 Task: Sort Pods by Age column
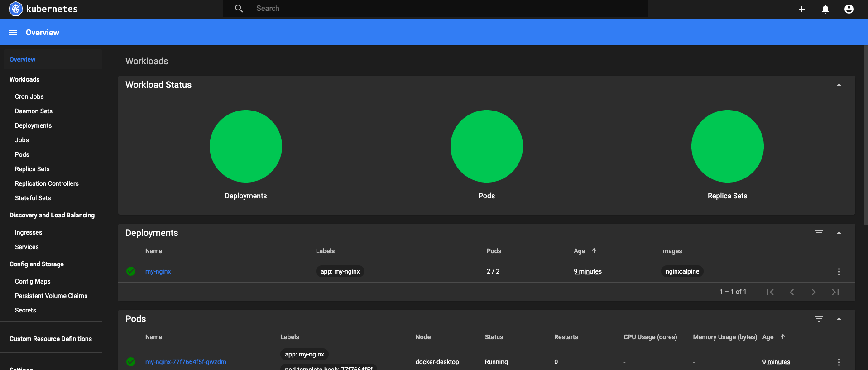pos(768,337)
